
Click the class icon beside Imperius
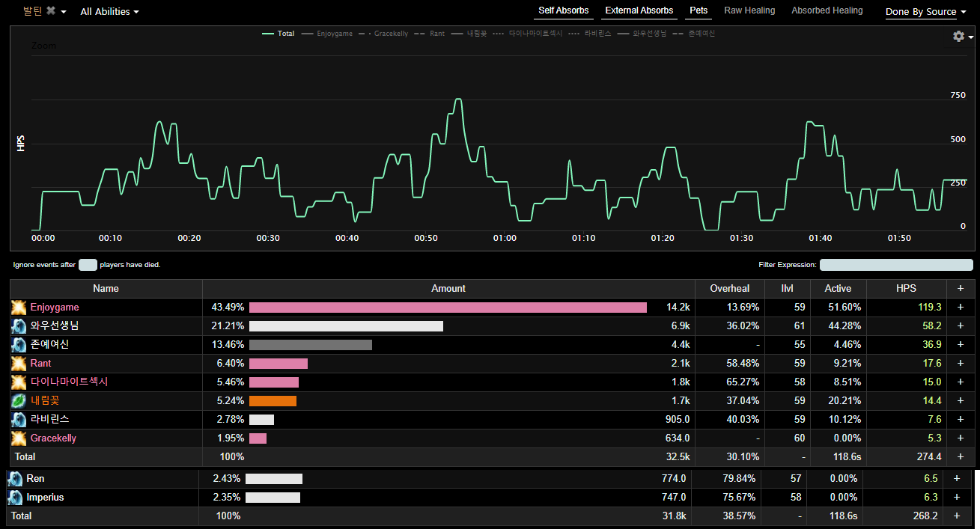click(15, 498)
